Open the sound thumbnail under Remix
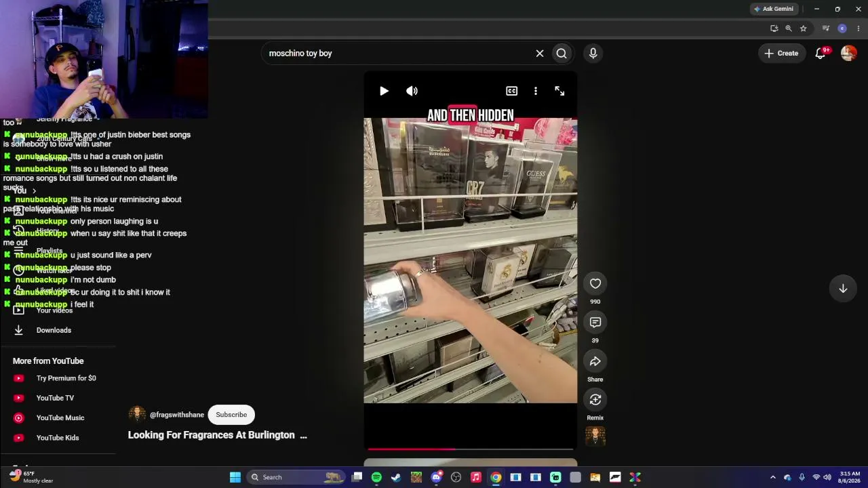868x488 pixels. 595,436
